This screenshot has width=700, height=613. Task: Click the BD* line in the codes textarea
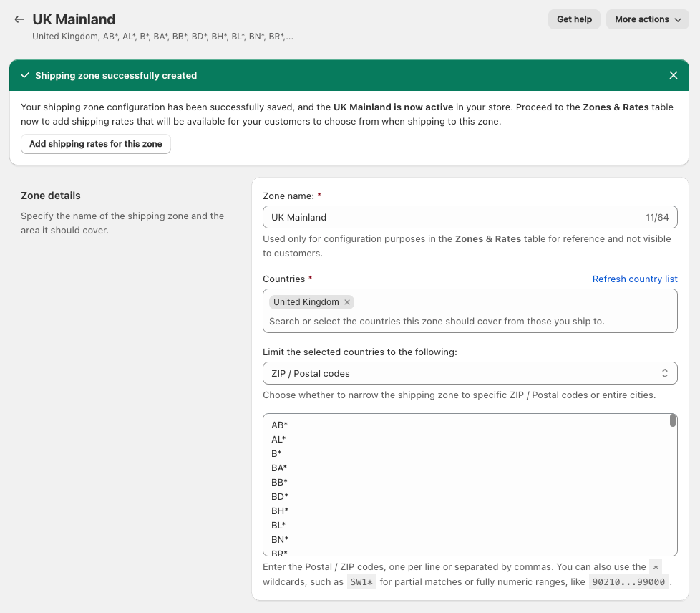[x=280, y=496]
